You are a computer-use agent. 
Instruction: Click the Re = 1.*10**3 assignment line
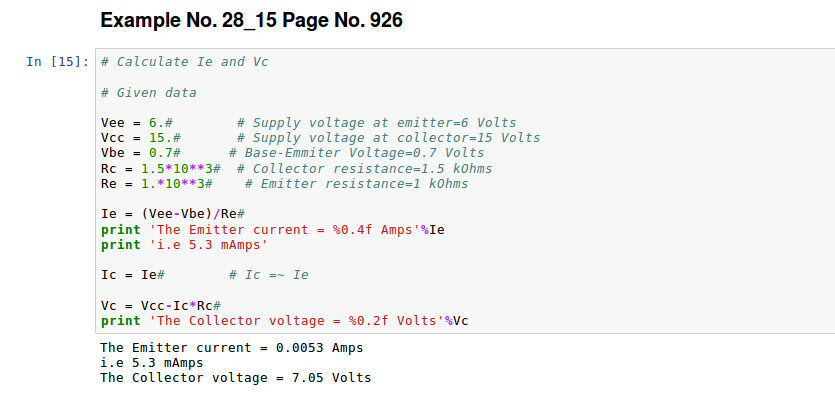pyautogui.click(x=285, y=184)
